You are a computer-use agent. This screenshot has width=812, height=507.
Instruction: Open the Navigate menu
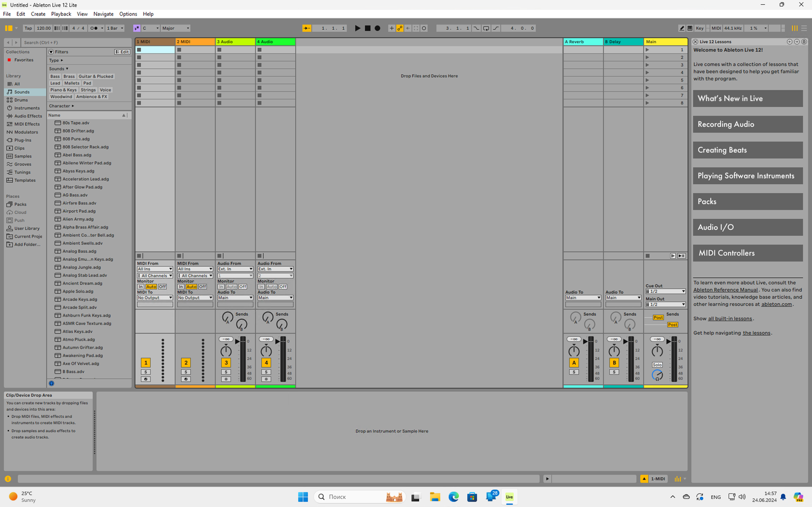coord(103,14)
